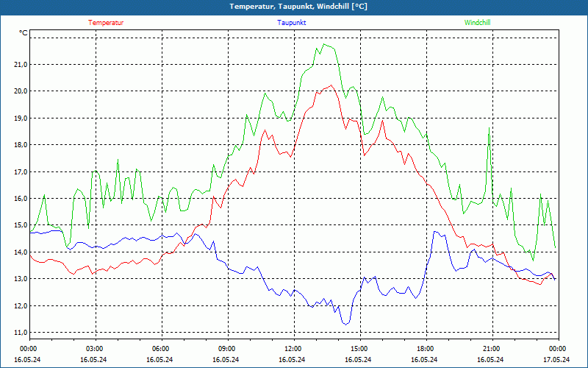Click the 17.05.24 date label
The width and height of the screenshot is (588, 368).
click(556, 360)
